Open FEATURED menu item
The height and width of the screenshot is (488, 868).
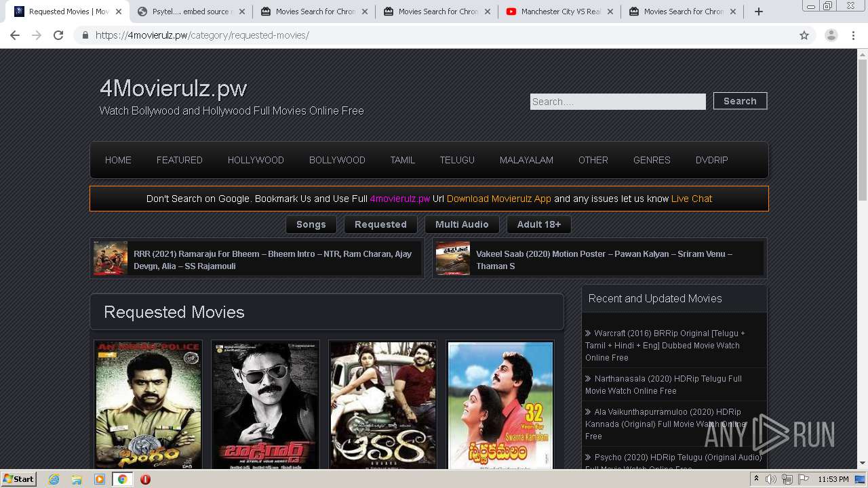(179, 160)
